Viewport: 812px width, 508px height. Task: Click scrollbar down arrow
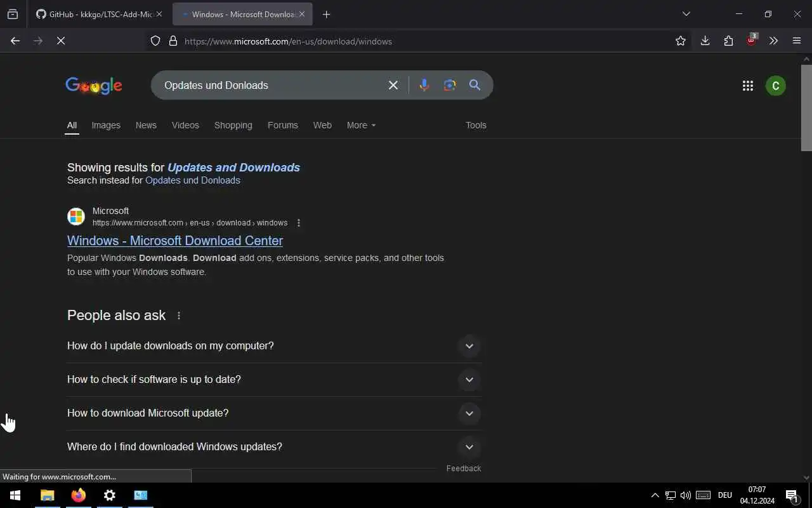tap(806, 478)
